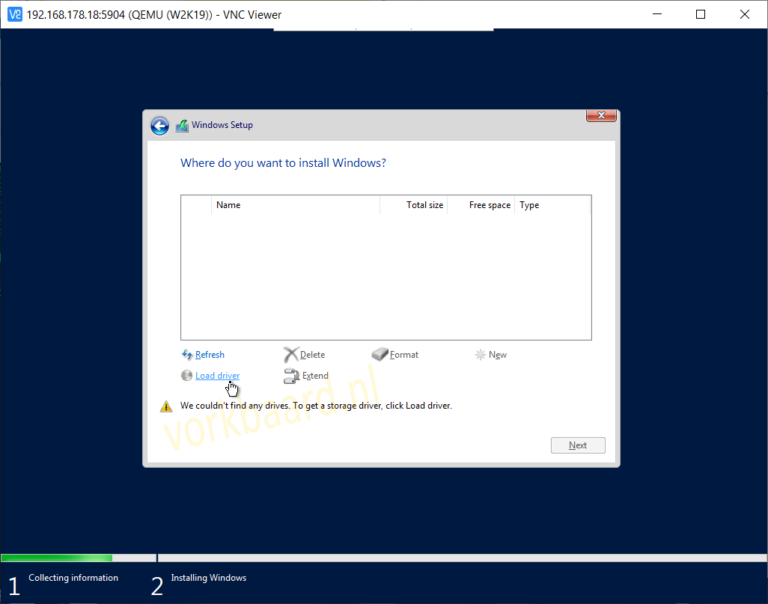Close the VNC Viewer window
The width and height of the screenshot is (768, 604).
(x=744, y=14)
